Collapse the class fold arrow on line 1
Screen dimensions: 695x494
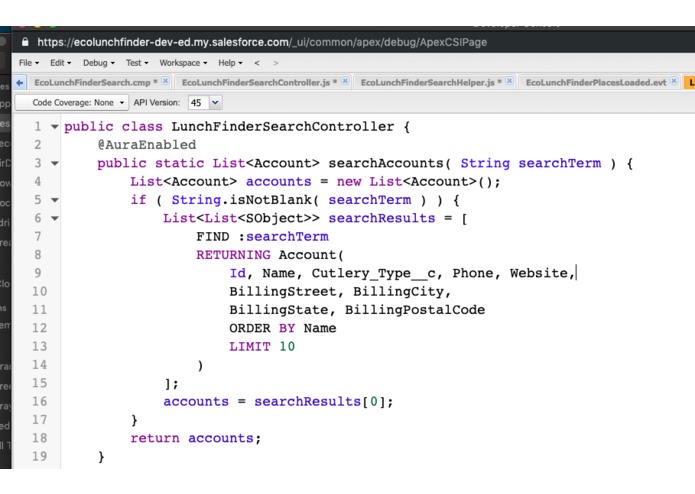tap(55, 127)
